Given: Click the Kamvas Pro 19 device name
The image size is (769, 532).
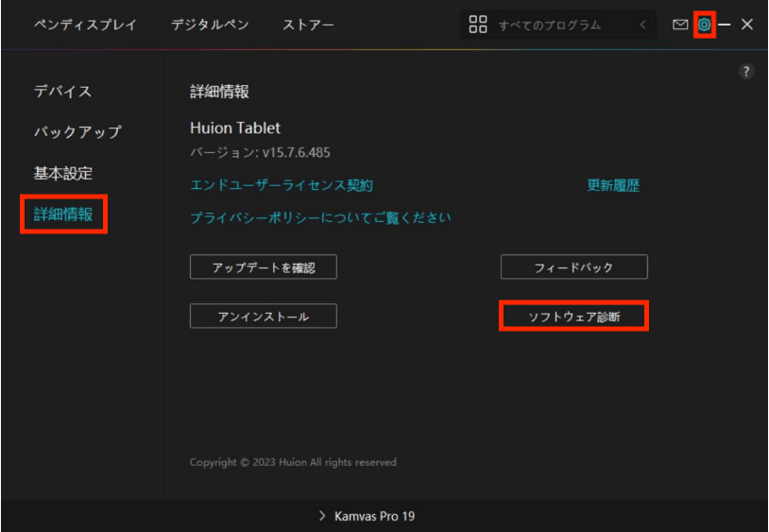Looking at the screenshot, I should click(x=375, y=516).
